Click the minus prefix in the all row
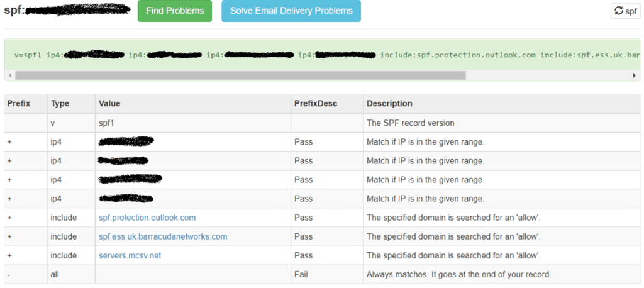 tap(9, 274)
